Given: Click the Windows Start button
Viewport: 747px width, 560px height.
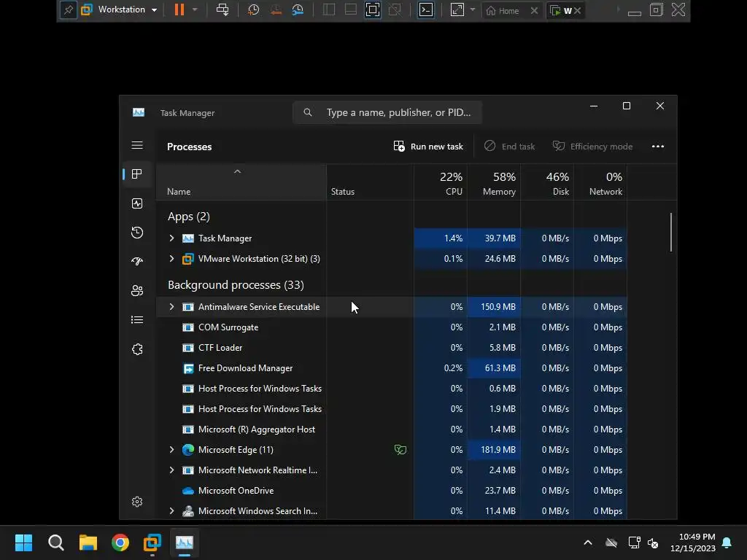Looking at the screenshot, I should [x=23, y=542].
